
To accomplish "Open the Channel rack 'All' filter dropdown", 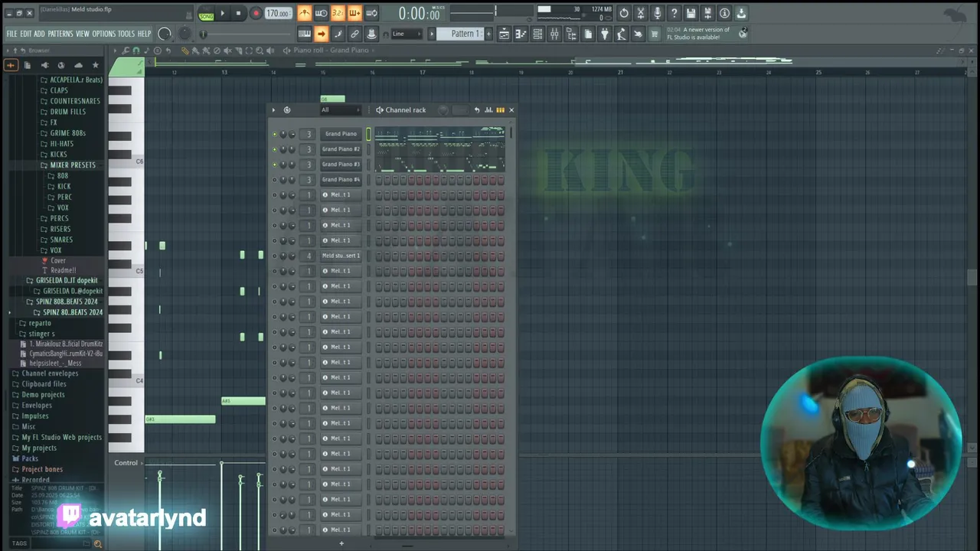I will click(340, 110).
